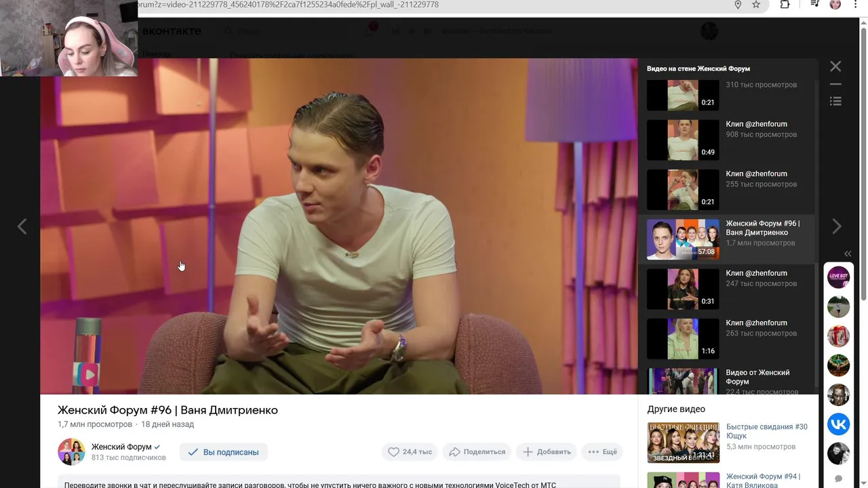This screenshot has height=488, width=868.
Task: Open the location permission icon in the address bar
Action: (x=738, y=5)
